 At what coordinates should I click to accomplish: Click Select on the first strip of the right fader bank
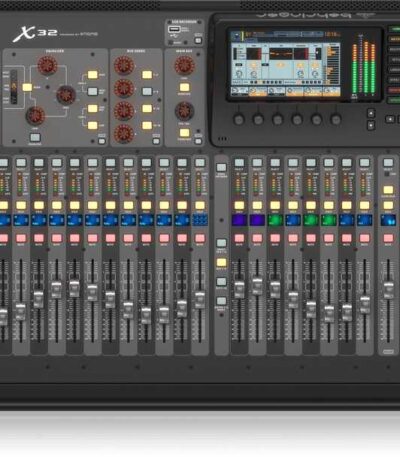[239, 163]
